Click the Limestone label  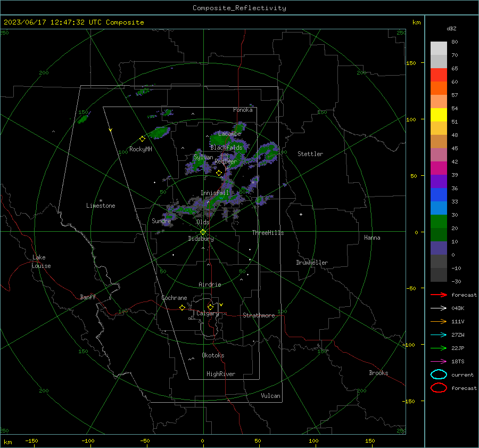[101, 206]
